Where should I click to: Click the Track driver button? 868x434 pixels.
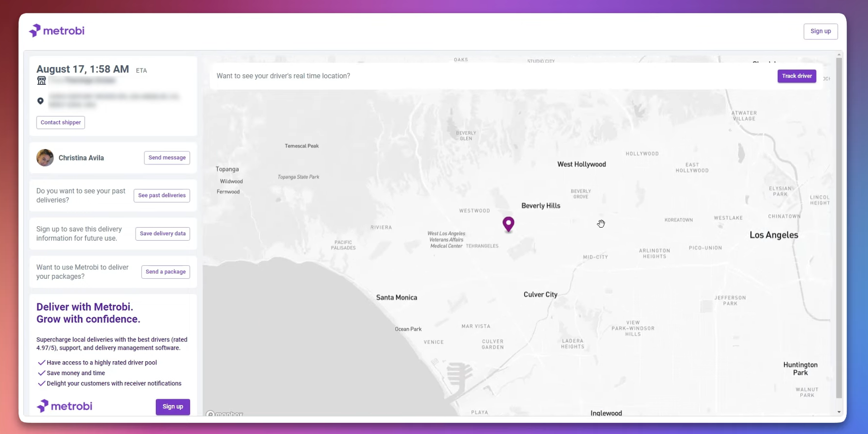point(796,76)
